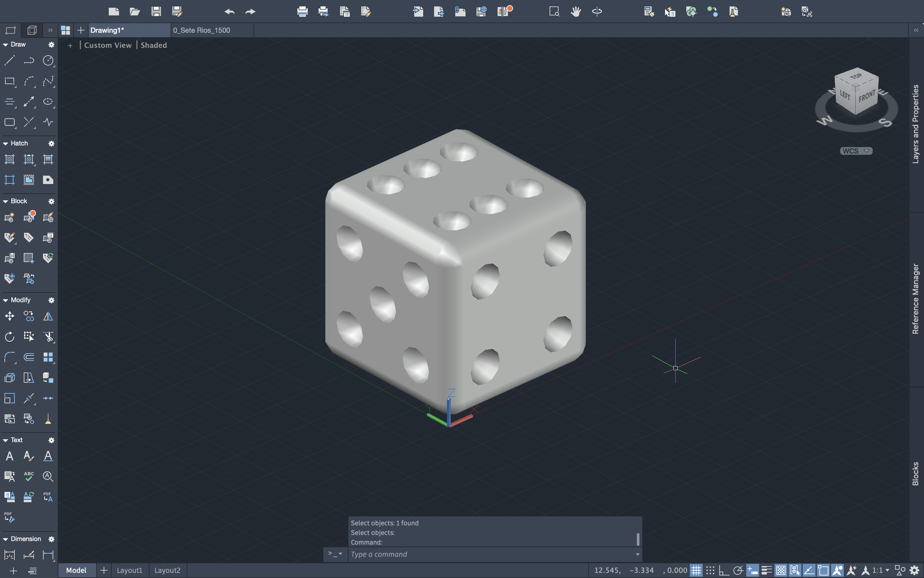
Task: Select the Array tool
Action: 48,357
